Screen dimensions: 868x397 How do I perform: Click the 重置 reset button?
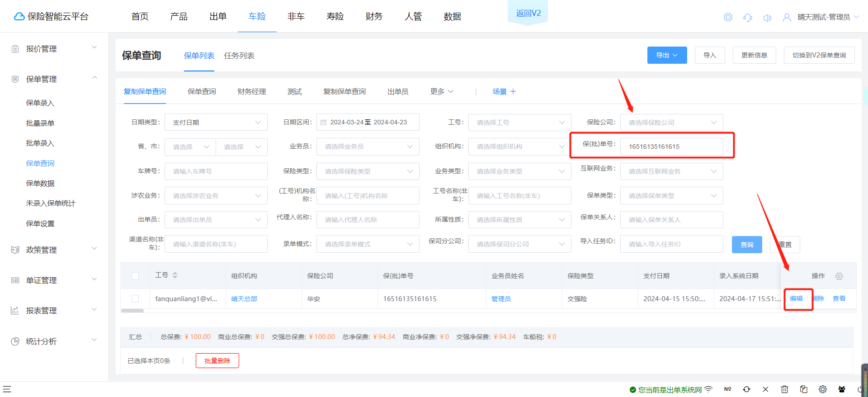(785, 245)
